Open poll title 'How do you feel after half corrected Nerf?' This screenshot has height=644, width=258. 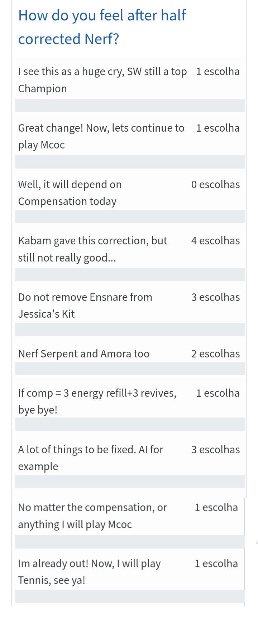(102, 27)
